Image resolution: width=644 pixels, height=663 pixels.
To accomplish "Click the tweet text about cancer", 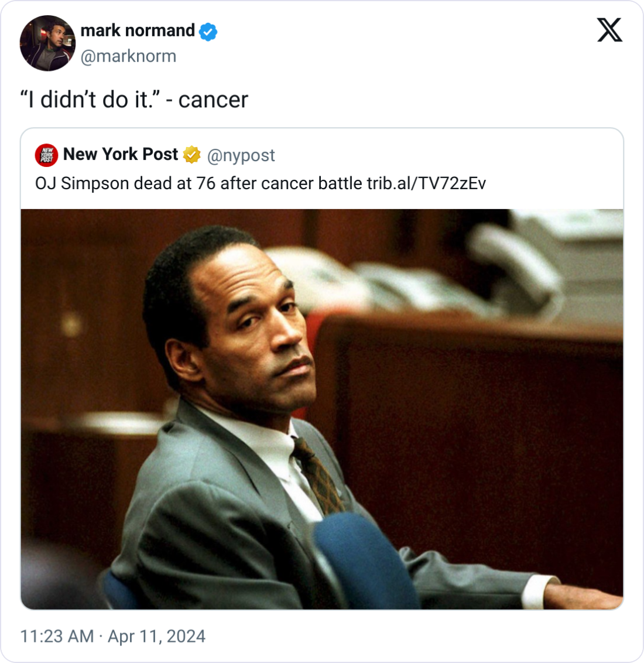I will (132, 99).
